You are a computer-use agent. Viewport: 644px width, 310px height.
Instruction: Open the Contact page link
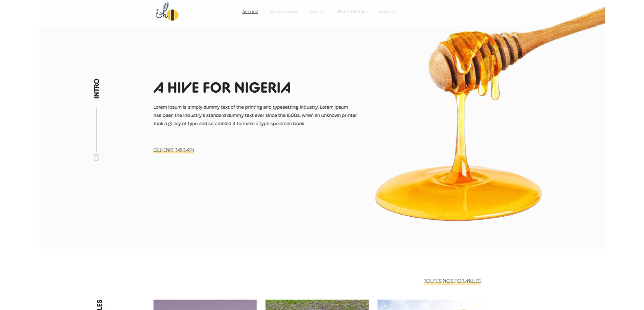387,12
